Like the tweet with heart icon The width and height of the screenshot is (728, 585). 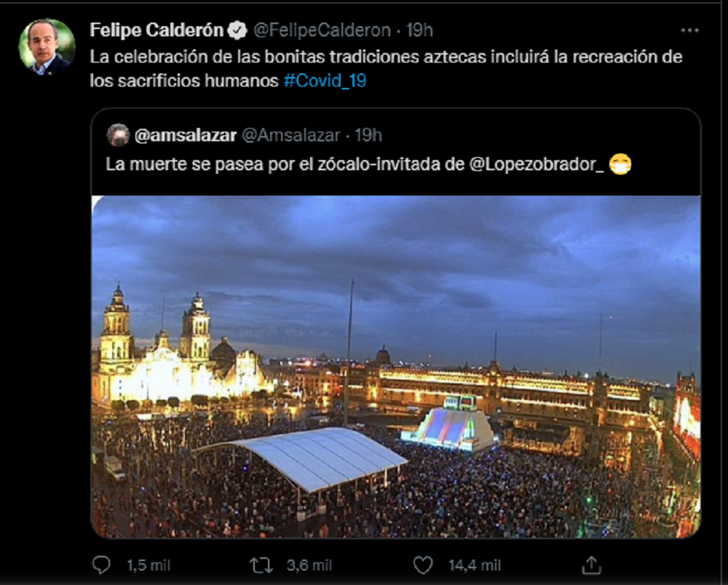(x=423, y=565)
